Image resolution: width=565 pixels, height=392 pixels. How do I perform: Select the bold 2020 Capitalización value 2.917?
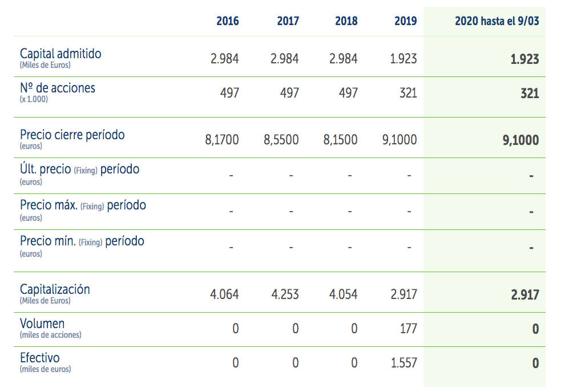pos(524,295)
